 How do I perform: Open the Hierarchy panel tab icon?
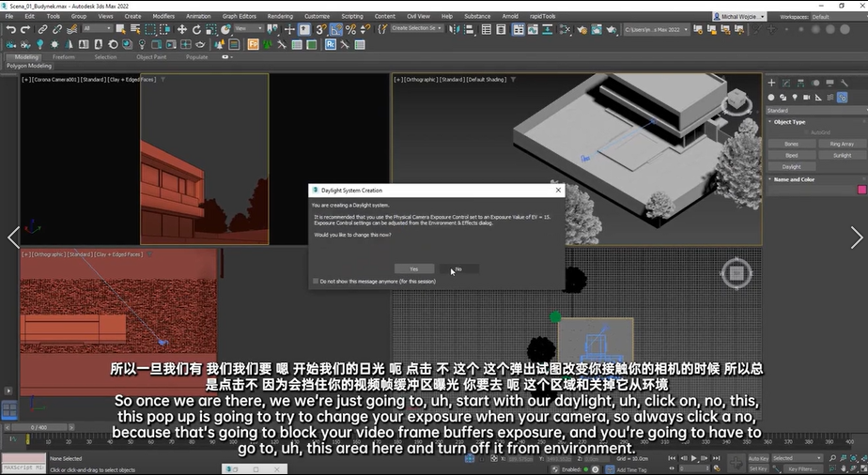[800, 83]
